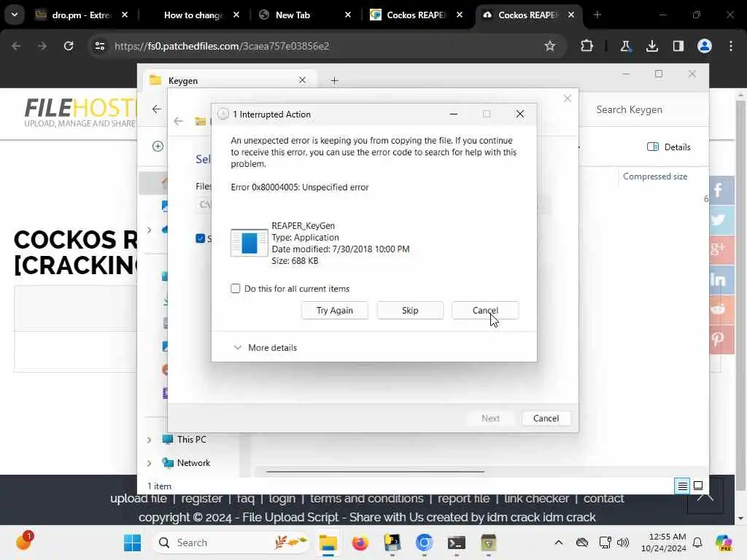
Task: View site information icon in address bar
Action: (x=99, y=46)
